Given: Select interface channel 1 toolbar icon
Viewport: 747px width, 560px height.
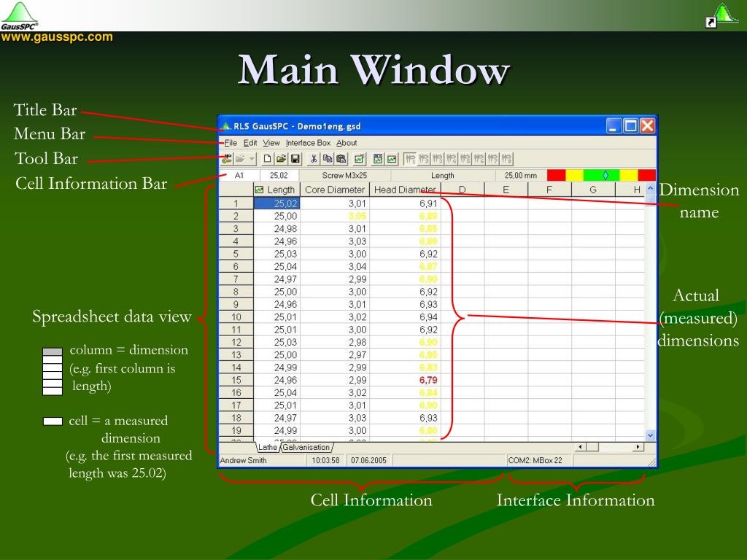Looking at the screenshot, I should [x=410, y=158].
